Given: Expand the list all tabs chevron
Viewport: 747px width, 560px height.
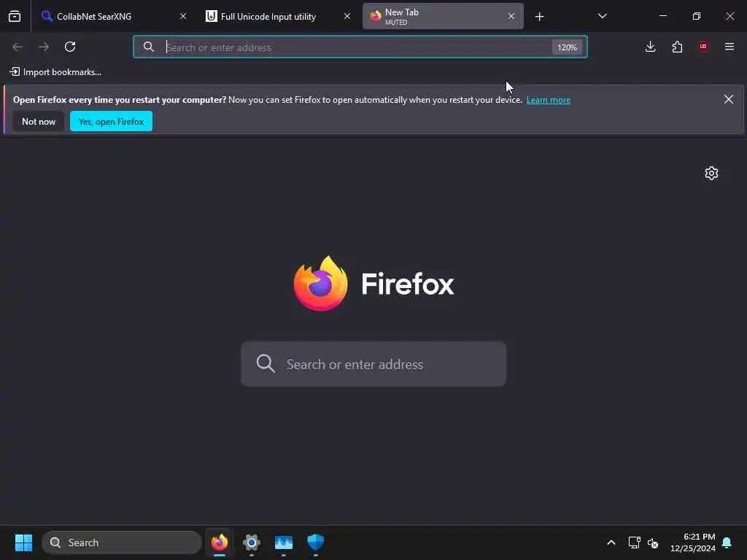Looking at the screenshot, I should [602, 16].
